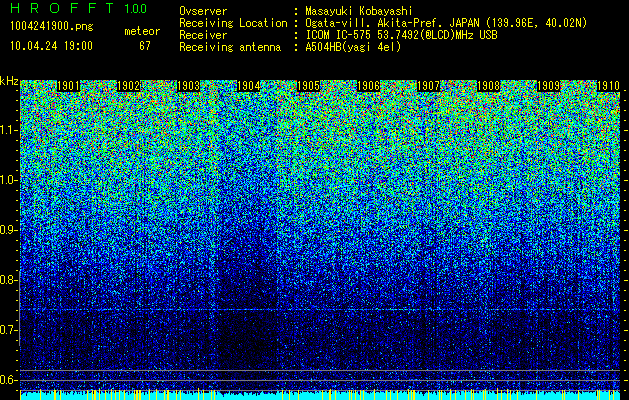629x400 pixels.
Task: Click the Ovserver field label
Action: pos(203,11)
